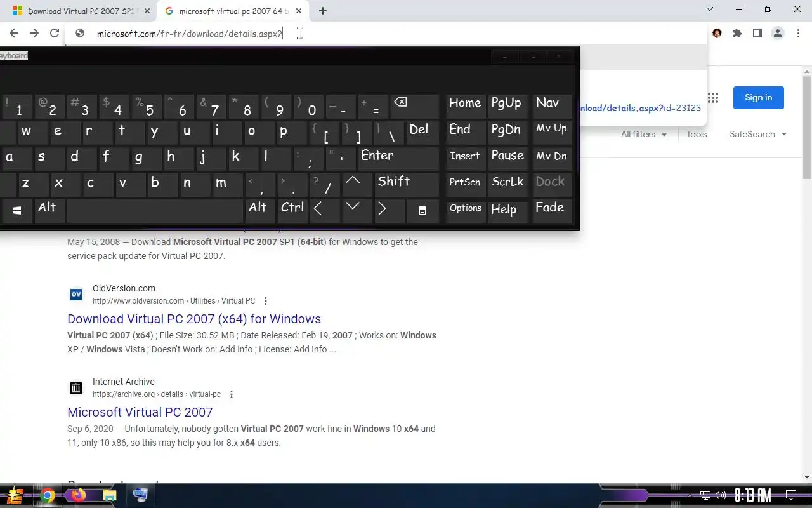812x508 pixels.
Task: Open Firefox from the taskbar
Action: click(x=79, y=495)
